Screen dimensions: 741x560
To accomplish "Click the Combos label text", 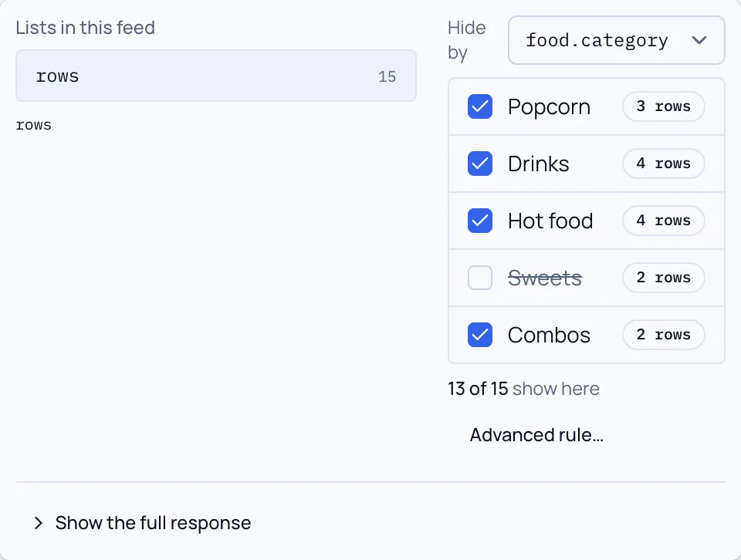I will [549, 335].
